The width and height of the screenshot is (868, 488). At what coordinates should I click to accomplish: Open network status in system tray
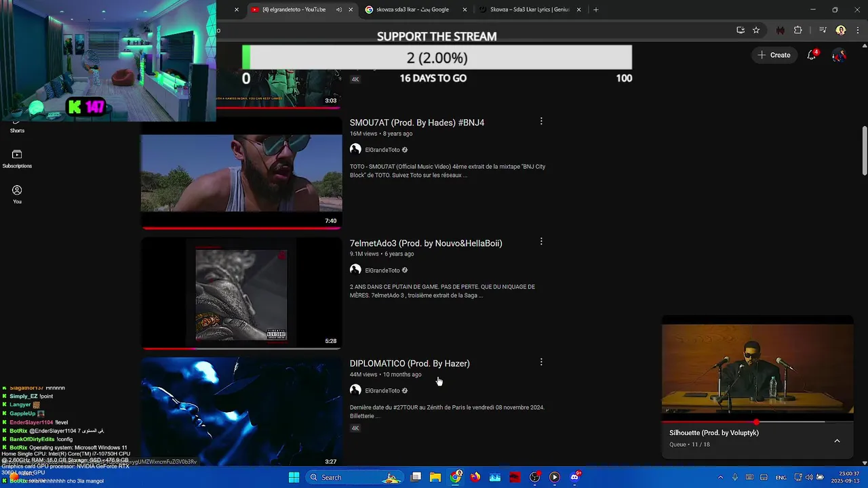tap(797, 477)
